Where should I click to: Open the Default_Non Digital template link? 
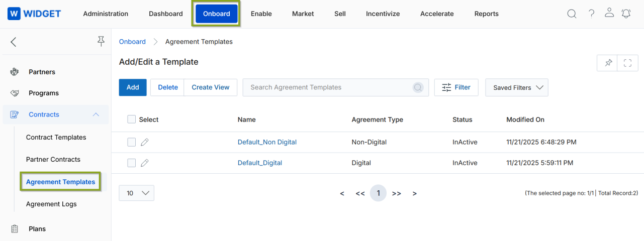267,142
